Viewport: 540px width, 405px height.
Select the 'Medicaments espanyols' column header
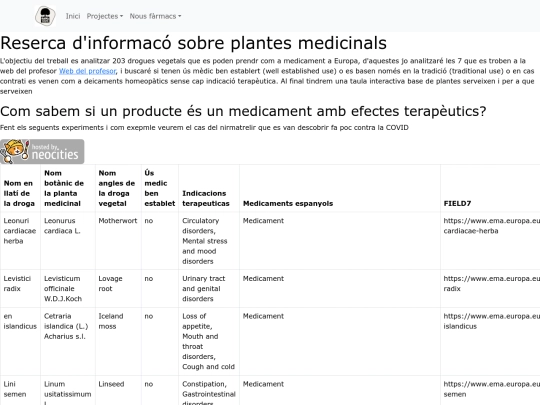coord(340,188)
